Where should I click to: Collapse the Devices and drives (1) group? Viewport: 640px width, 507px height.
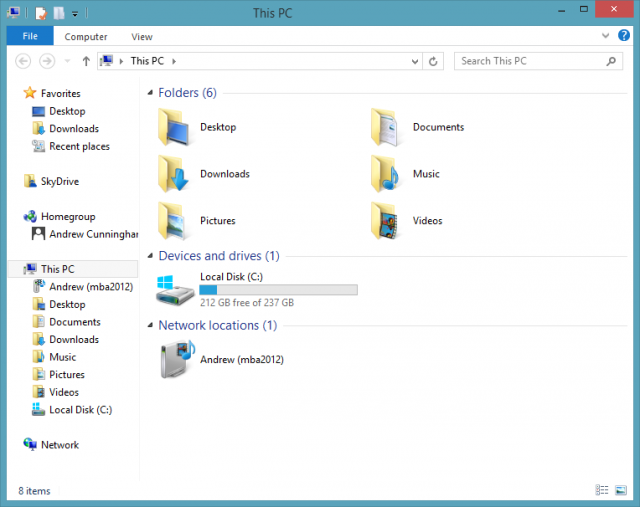150,256
